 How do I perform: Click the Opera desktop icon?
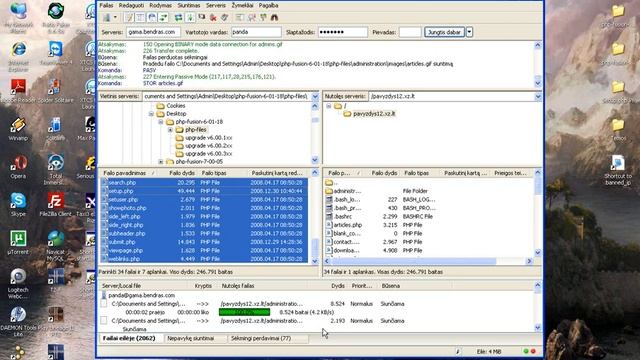pyautogui.click(x=18, y=167)
